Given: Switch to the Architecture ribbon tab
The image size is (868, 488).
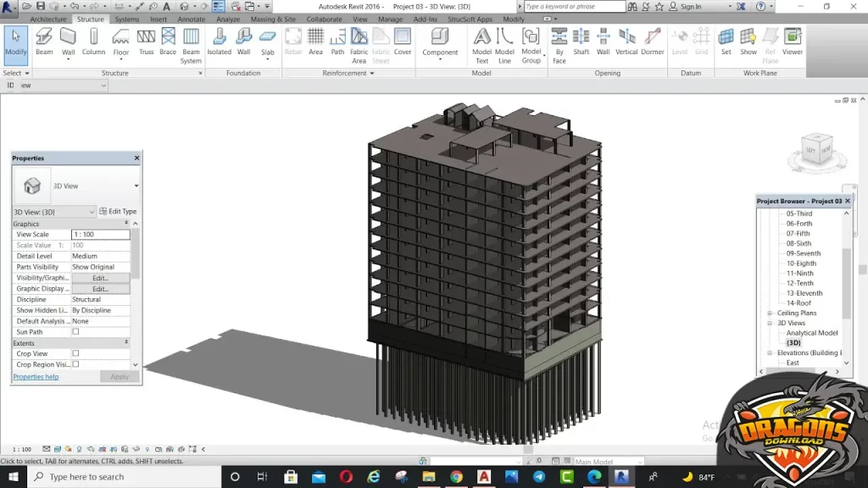Looking at the screenshot, I should [x=48, y=19].
